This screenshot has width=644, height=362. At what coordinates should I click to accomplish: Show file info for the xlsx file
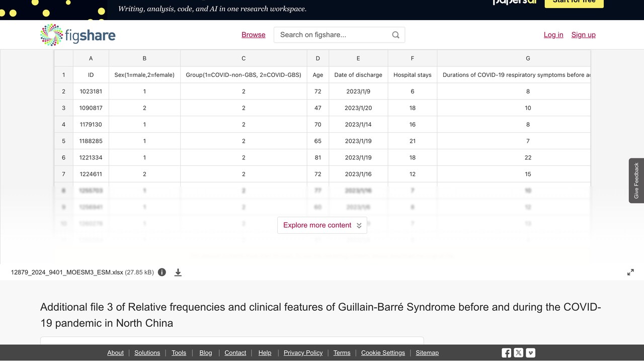(162, 273)
